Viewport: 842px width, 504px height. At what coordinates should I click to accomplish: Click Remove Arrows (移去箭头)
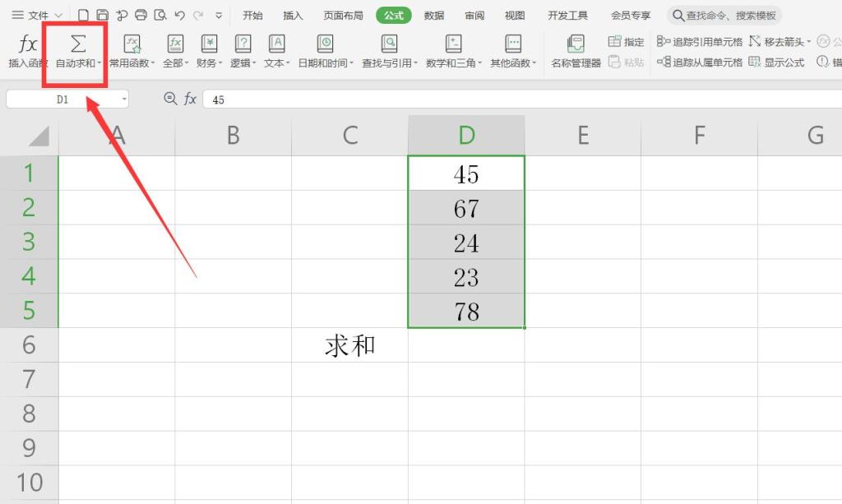point(776,41)
